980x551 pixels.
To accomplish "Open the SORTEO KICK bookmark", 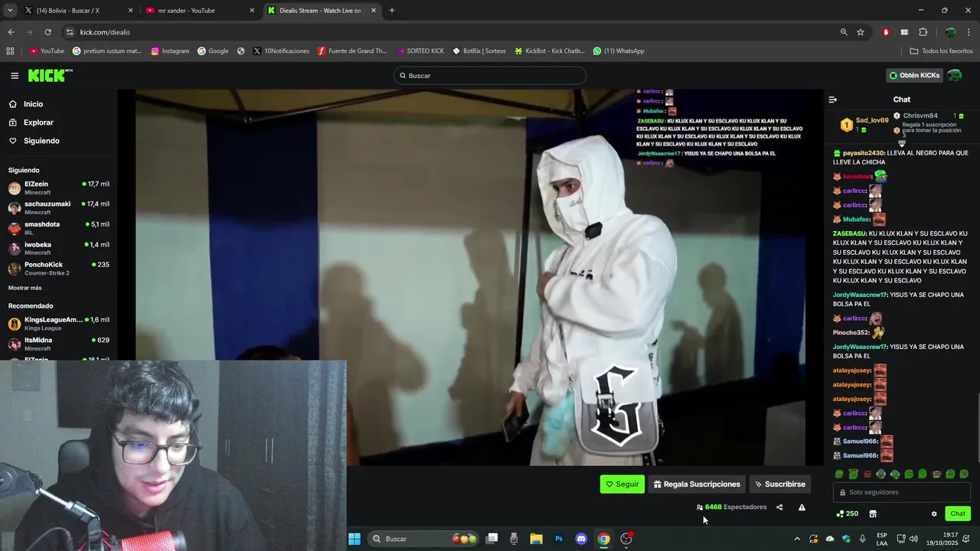I will coord(420,51).
